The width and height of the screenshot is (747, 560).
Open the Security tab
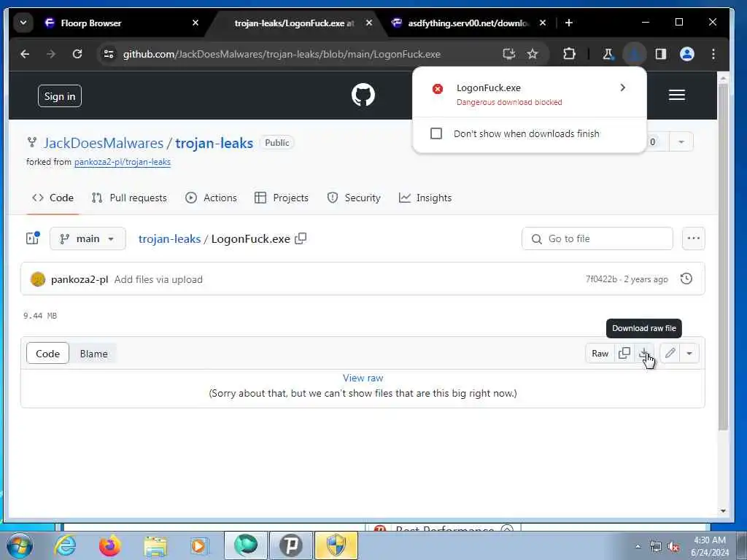pyautogui.click(x=354, y=198)
